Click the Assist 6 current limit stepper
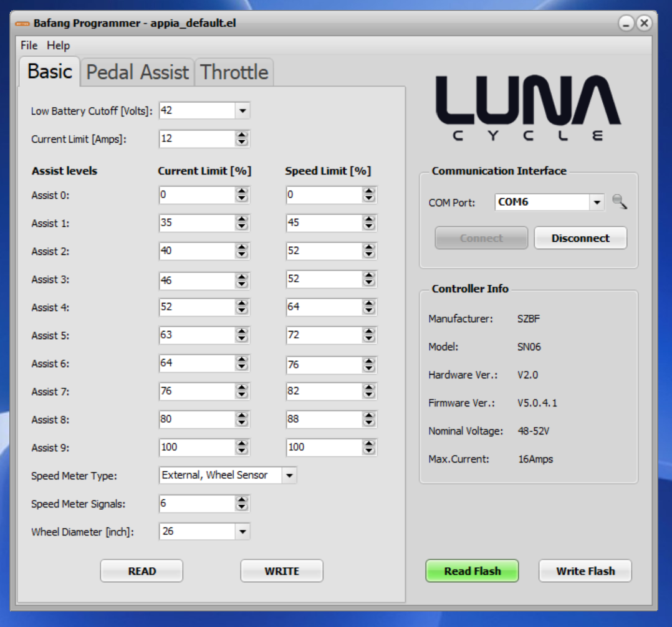672x627 pixels. pyautogui.click(x=242, y=363)
